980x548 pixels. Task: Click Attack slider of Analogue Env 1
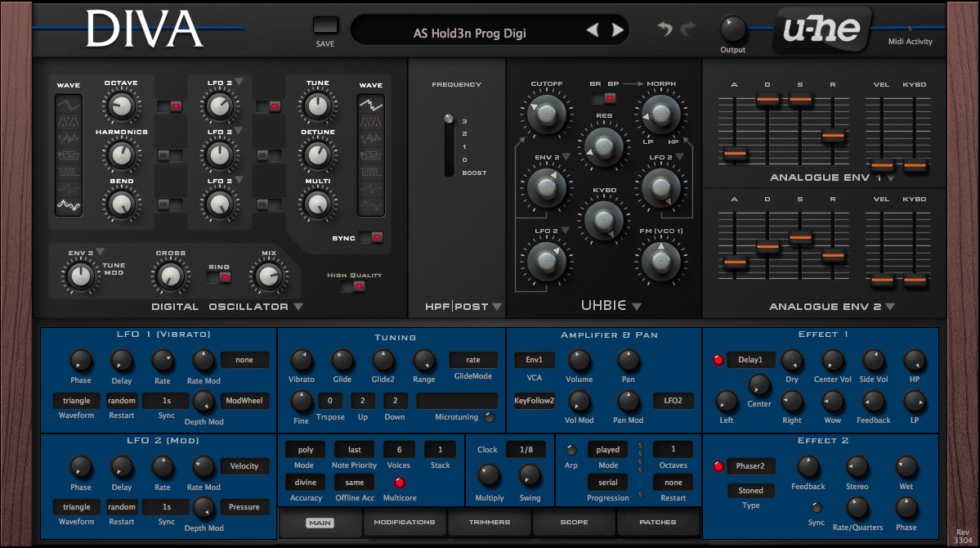point(735,153)
